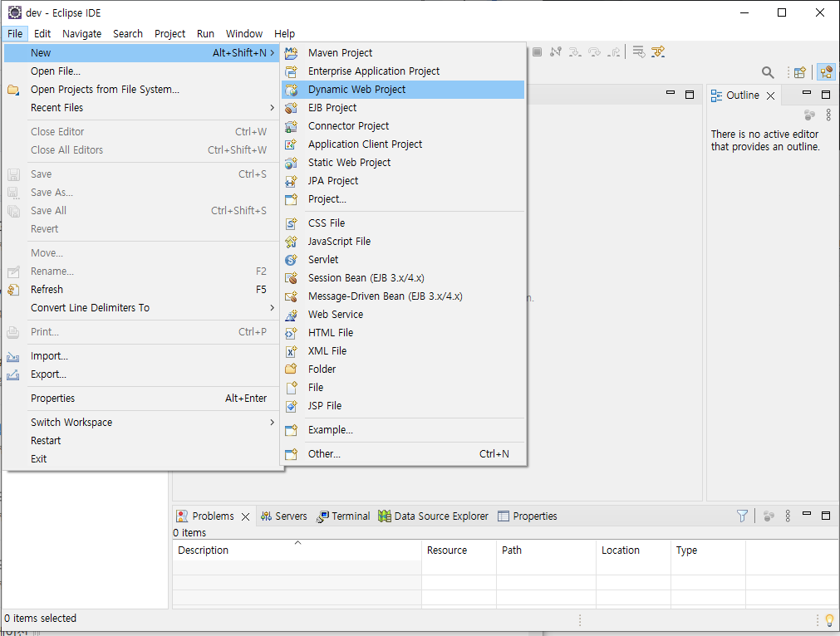Image resolution: width=840 pixels, height=636 pixels.
Task: Minimize the Outline view panel
Action: (807, 93)
